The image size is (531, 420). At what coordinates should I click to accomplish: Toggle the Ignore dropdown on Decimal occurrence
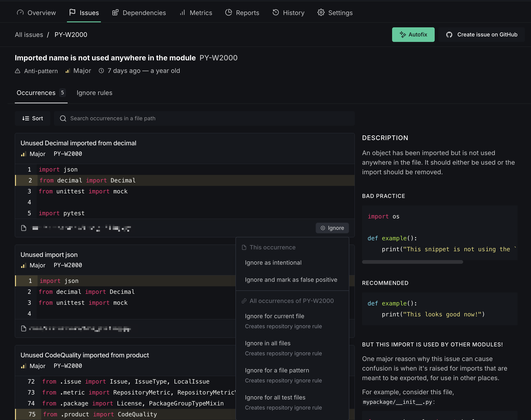pos(332,228)
